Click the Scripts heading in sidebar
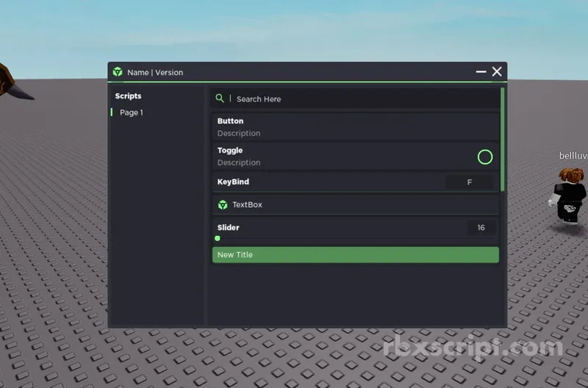This screenshot has height=388, width=588. 128,96
